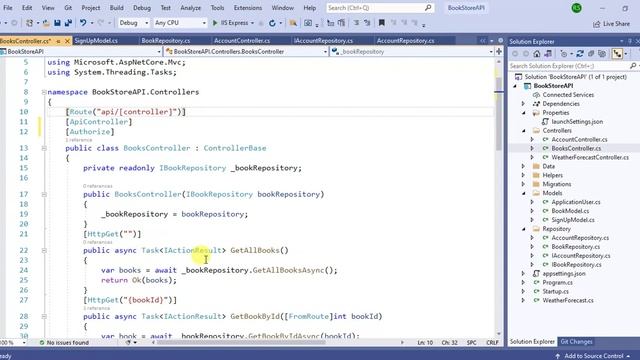Click the Find in Files toolbar icon

pyautogui.click(x=293, y=23)
